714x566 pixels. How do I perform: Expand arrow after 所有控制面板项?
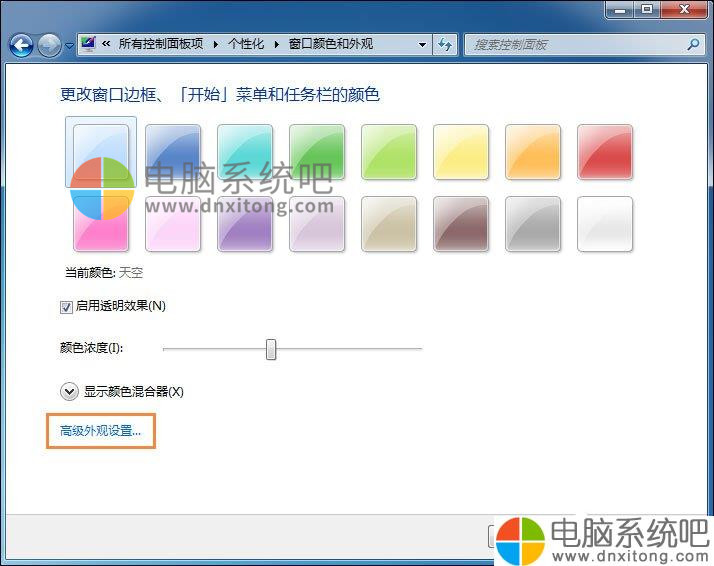pyautogui.click(x=216, y=44)
